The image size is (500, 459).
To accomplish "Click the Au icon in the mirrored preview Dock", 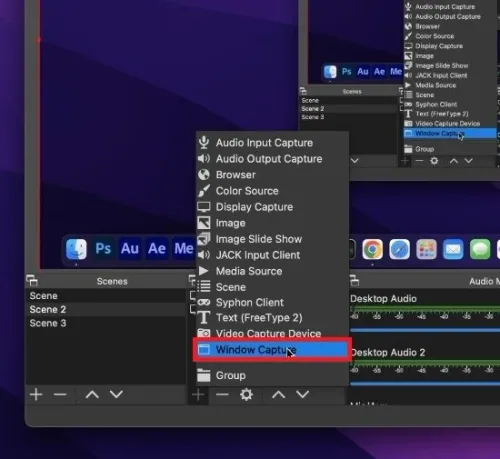I will point(363,72).
